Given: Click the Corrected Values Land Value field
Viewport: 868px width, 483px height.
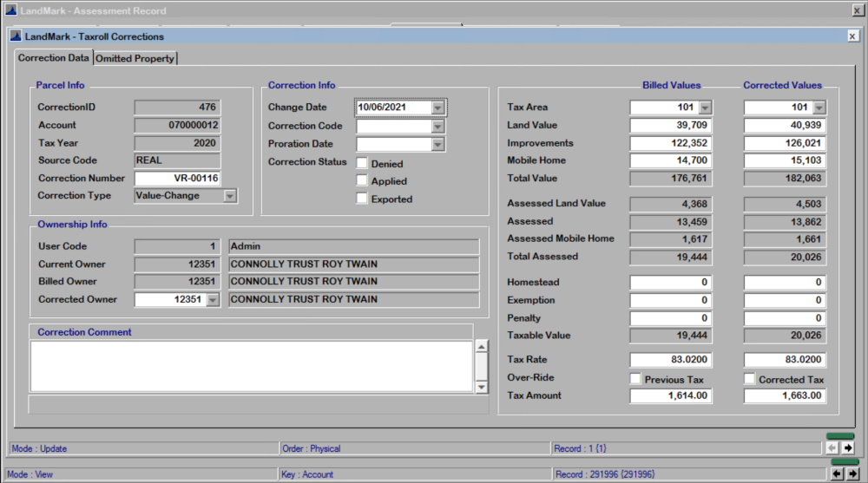Looking at the screenshot, I should pos(785,126).
